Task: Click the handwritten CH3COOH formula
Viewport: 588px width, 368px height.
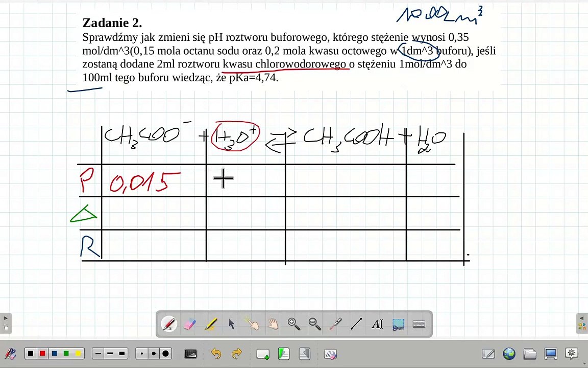Action: click(x=349, y=138)
